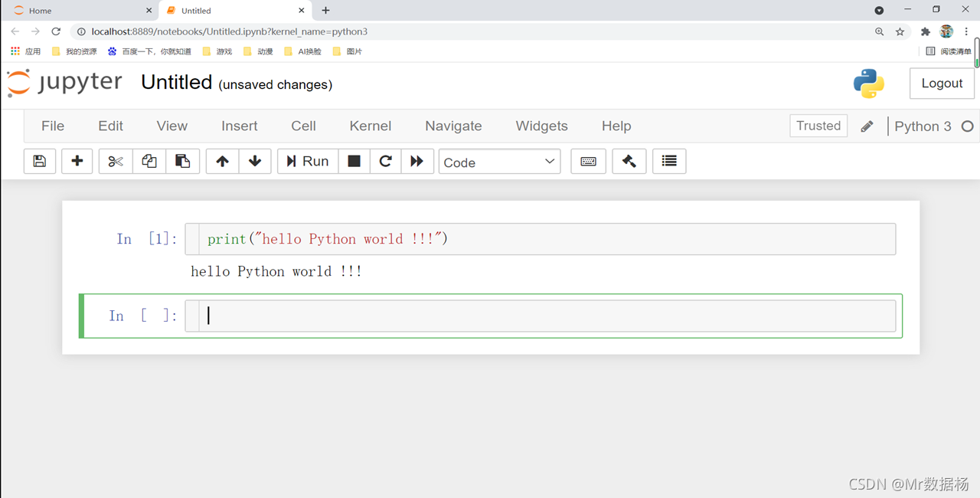The width and height of the screenshot is (980, 498).
Task: Save notebook with the floppy disk icon
Action: point(40,161)
